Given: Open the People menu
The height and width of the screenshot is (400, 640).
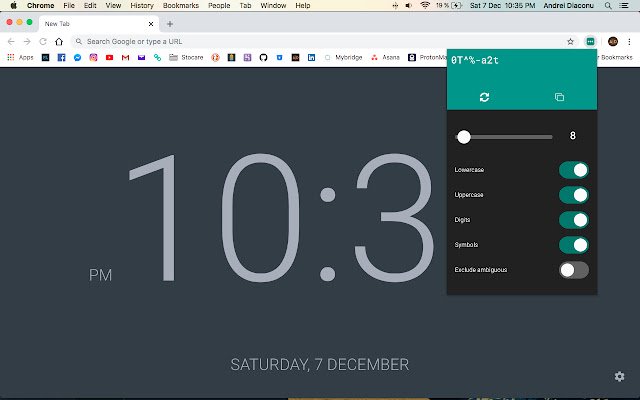Looking at the screenshot, I should click(219, 6).
